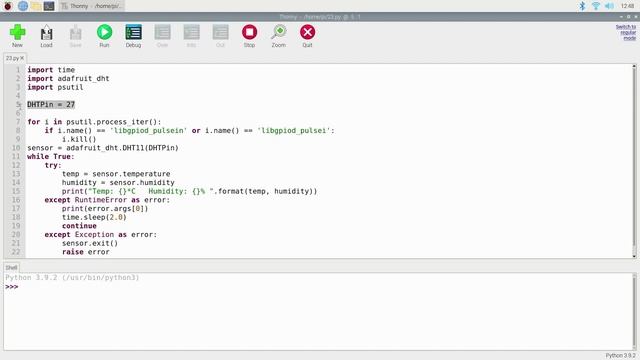Image resolution: width=640 pixels, height=360 pixels.
Task: Click the Into step icon
Action: (191, 36)
